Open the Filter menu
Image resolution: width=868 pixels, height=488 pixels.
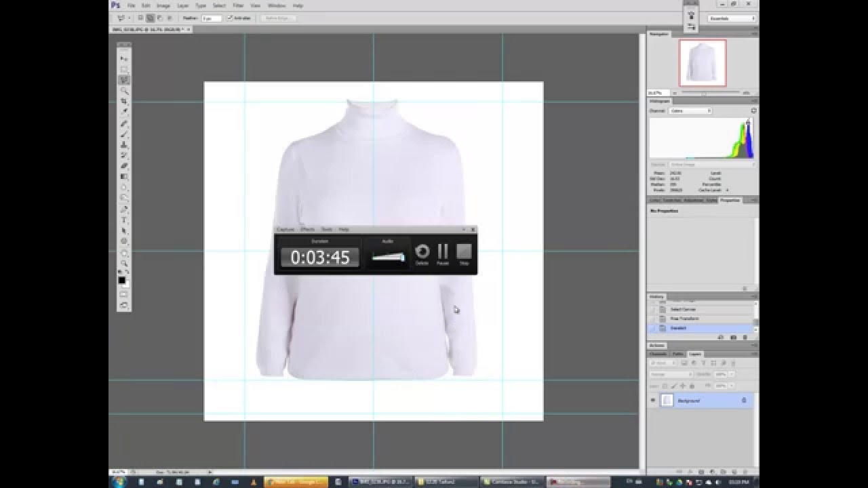pos(238,5)
